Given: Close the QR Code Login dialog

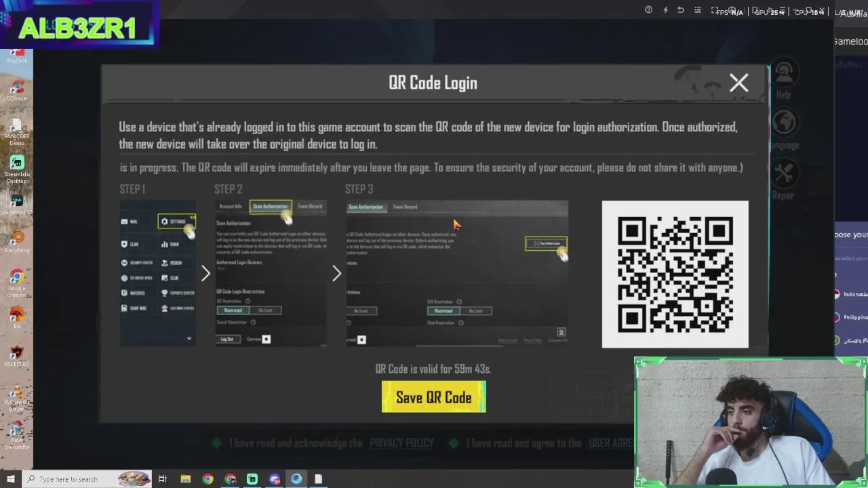Looking at the screenshot, I should click(x=738, y=83).
